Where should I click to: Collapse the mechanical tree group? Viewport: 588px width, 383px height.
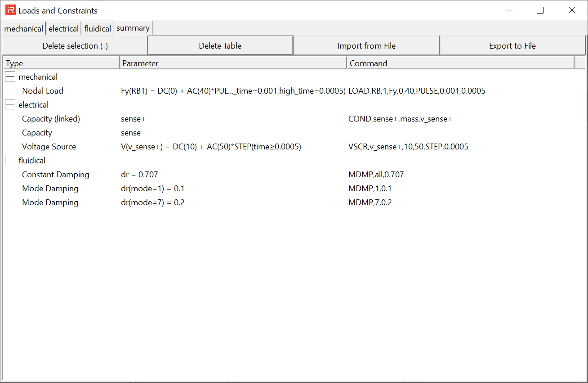pyautogui.click(x=10, y=77)
